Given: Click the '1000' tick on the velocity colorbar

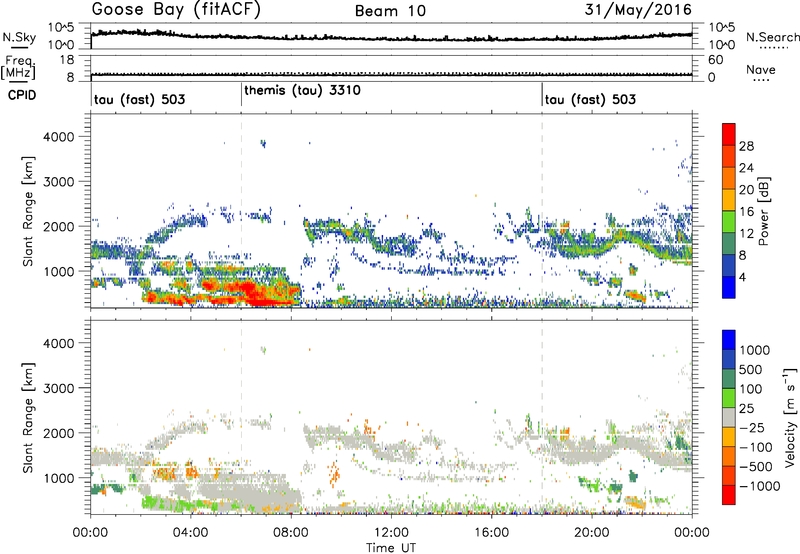Looking at the screenshot, I should click(x=754, y=350).
